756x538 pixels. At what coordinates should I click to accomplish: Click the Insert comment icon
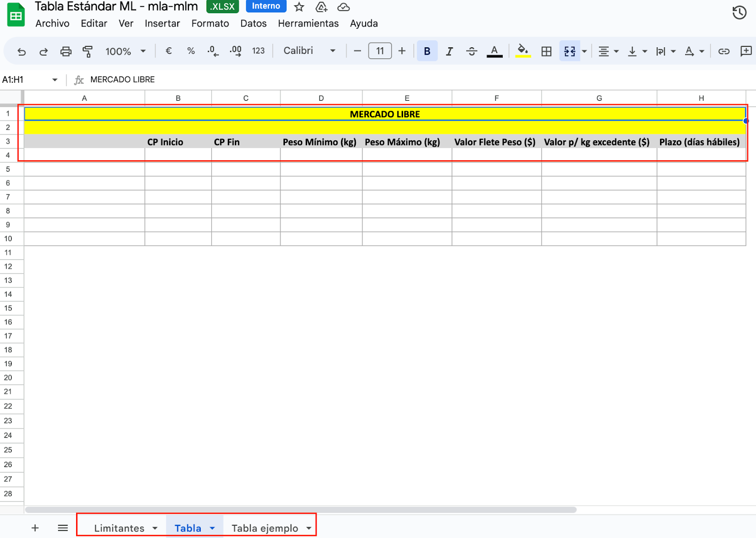pyautogui.click(x=746, y=51)
